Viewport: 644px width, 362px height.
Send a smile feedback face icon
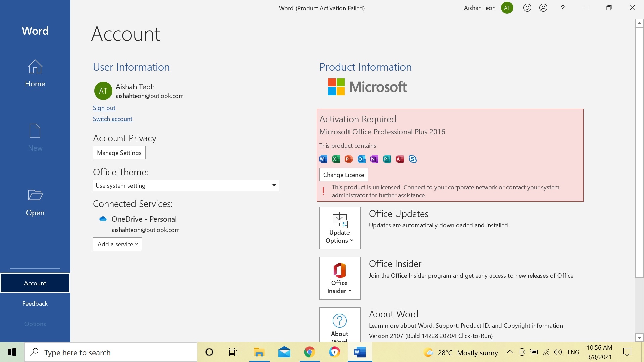click(527, 8)
